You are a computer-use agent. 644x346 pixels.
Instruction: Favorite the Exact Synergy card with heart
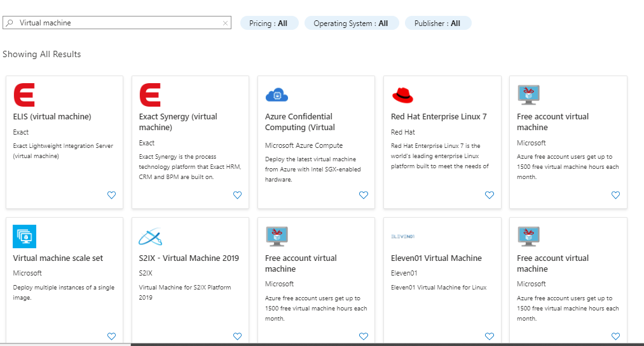[x=237, y=195]
